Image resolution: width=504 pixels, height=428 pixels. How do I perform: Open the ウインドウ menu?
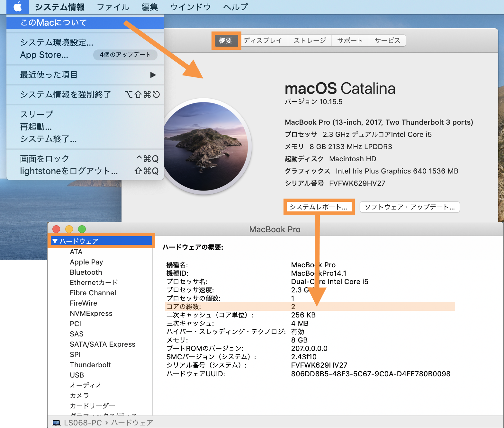[191, 7]
